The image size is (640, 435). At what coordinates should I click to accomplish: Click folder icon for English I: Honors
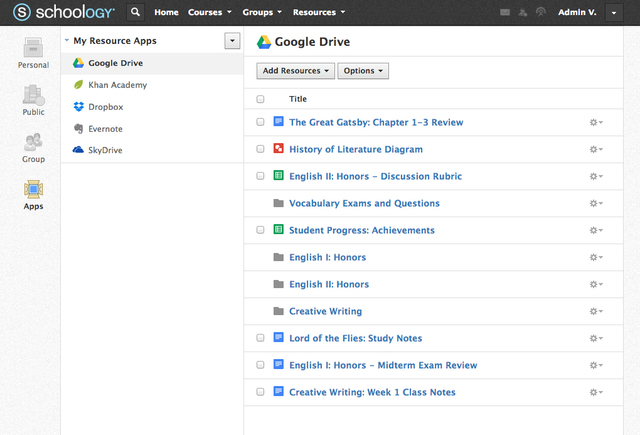pos(278,257)
